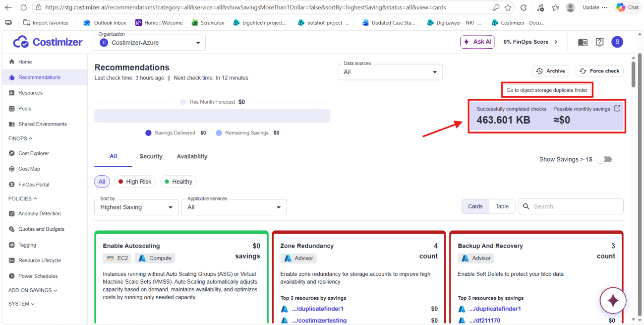
Task: Click the floating AI sparkle button
Action: (x=613, y=301)
